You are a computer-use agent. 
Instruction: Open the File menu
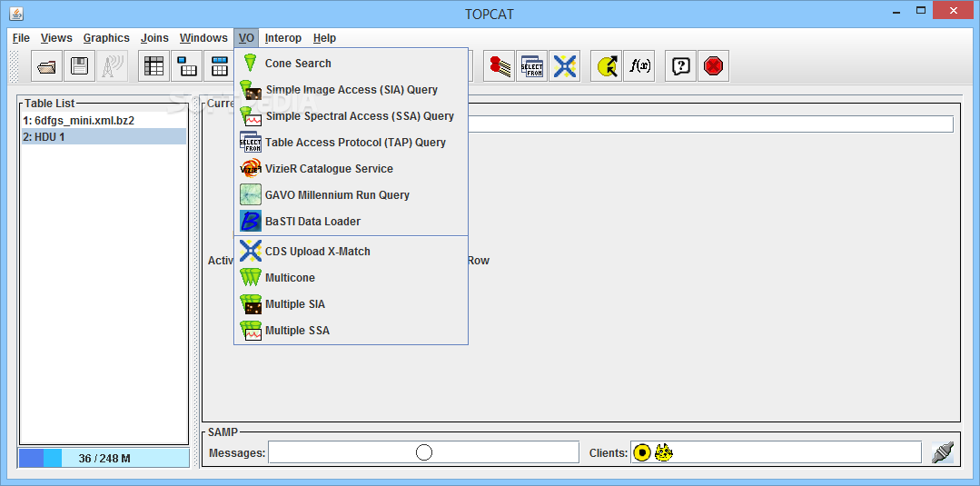[21, 38]
